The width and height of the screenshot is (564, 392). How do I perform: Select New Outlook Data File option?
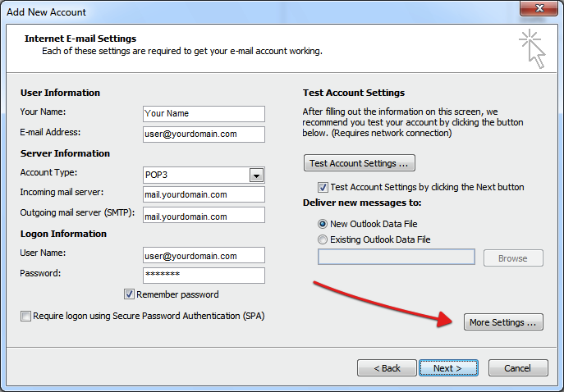point(323,224)
